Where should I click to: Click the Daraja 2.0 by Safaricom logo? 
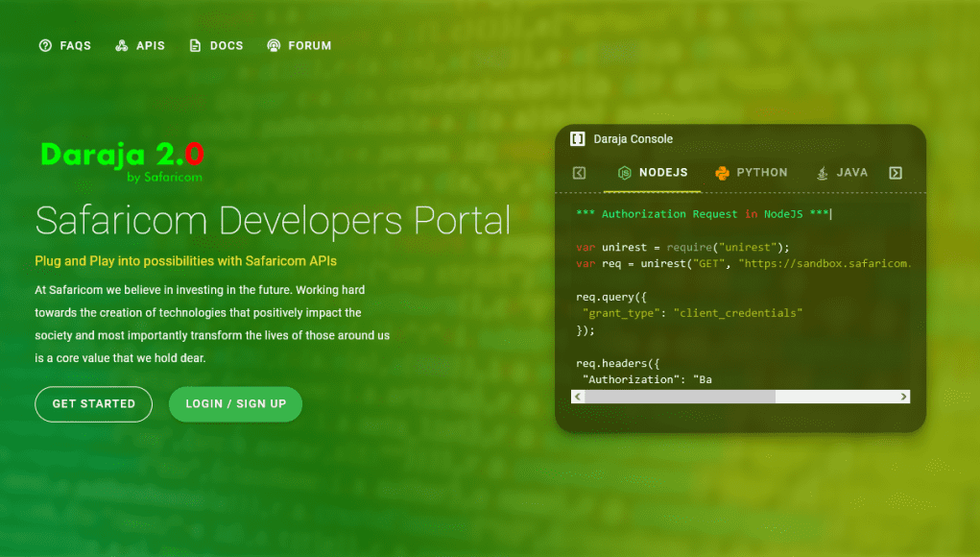click(123, 161)
